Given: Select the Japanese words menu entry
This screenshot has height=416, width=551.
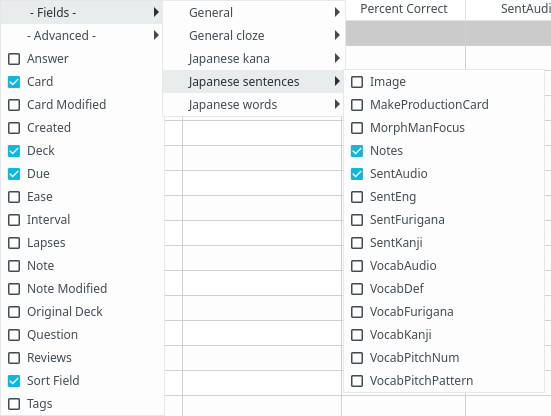Looking at the screenshot, I should [253, 105].
